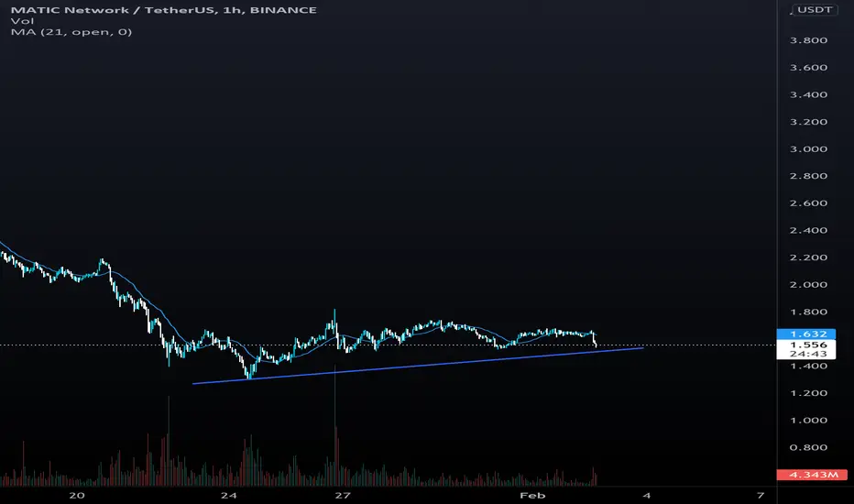Screen dimensions: 854x504
Task: Select the Vol indicator label
Action: tap(22, 21)
